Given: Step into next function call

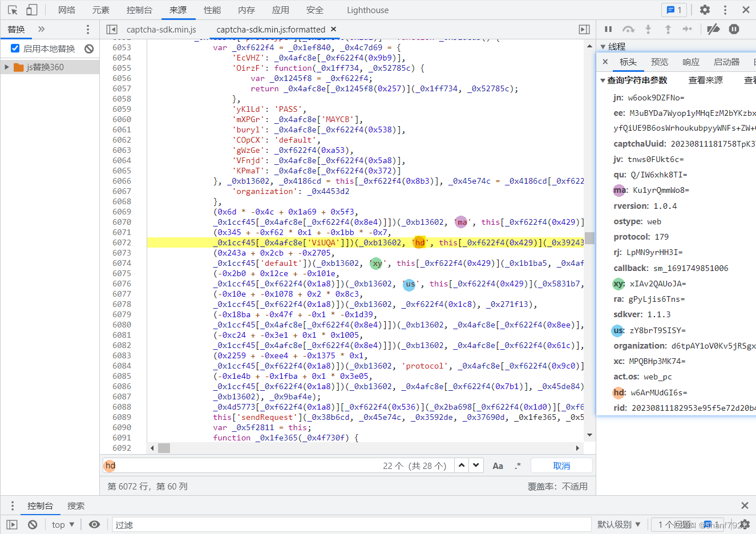Looking at the screenshot, I should (x=648, y=29).
